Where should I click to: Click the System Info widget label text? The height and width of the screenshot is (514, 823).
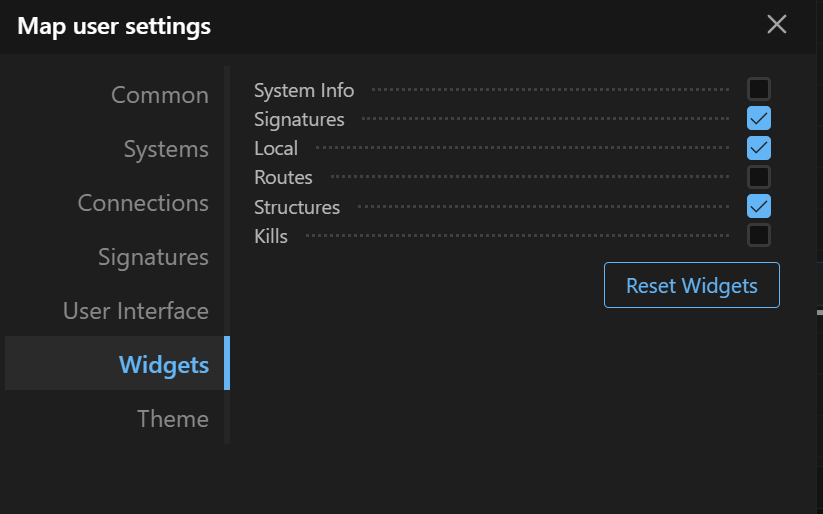pos(304,90)
